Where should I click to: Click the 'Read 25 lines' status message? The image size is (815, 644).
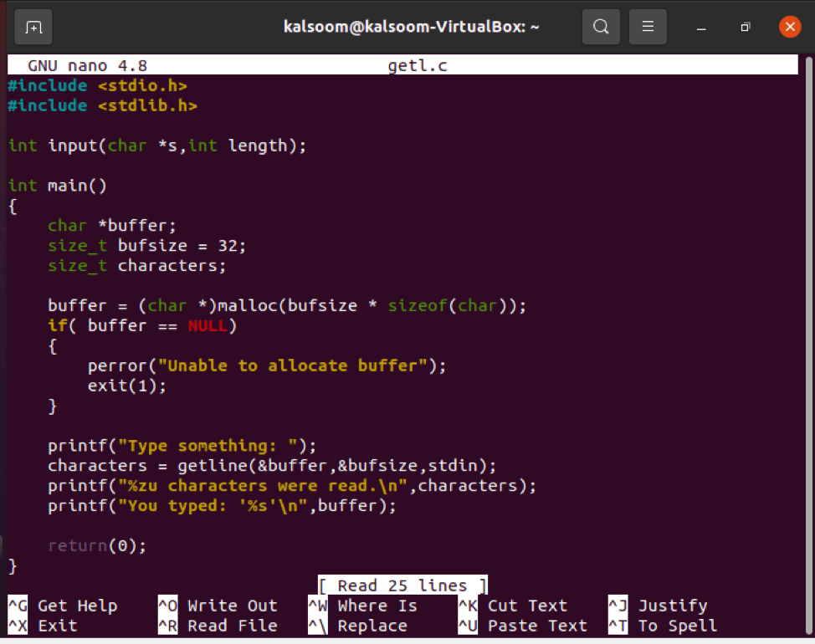[402, 585]
